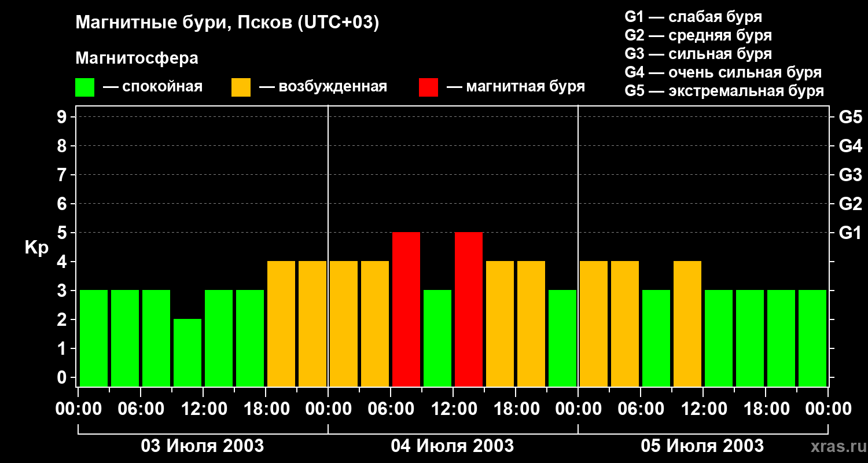
Task: Select the '03 Июля 2003' date label
Action: (x=203, y=446)
